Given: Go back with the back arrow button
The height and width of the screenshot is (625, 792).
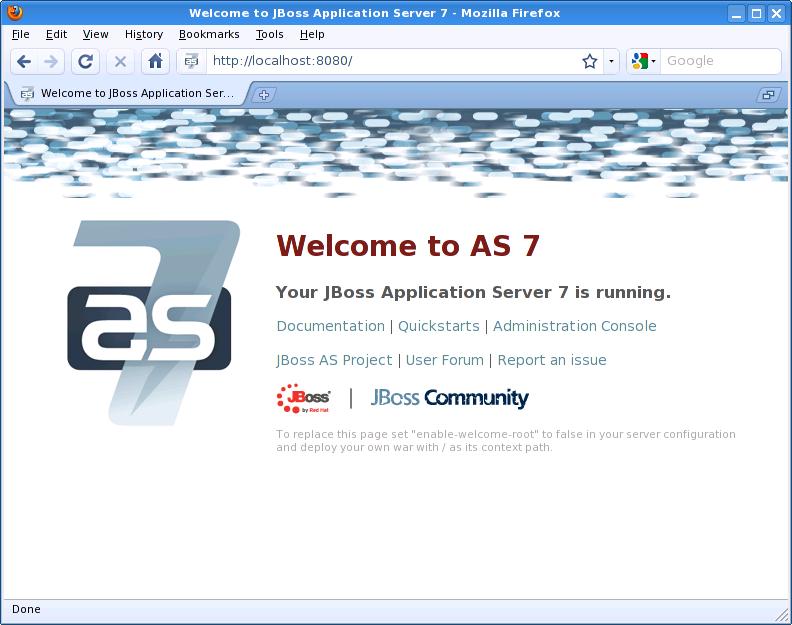Looking at the screenshot, I should 24,62.
